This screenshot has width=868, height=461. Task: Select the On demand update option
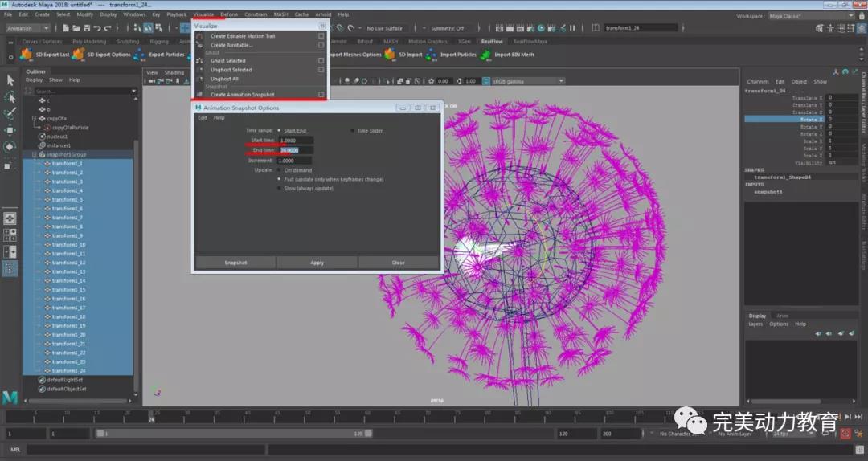tap(279, 170)
